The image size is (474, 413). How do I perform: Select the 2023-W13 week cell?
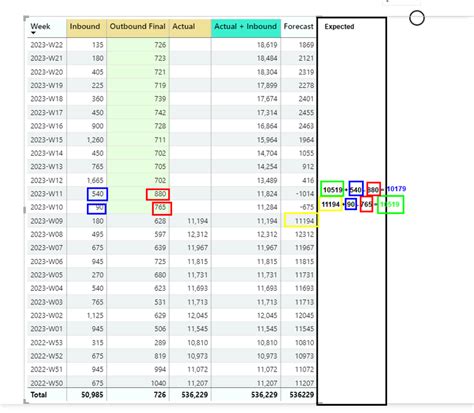(46, 167)
